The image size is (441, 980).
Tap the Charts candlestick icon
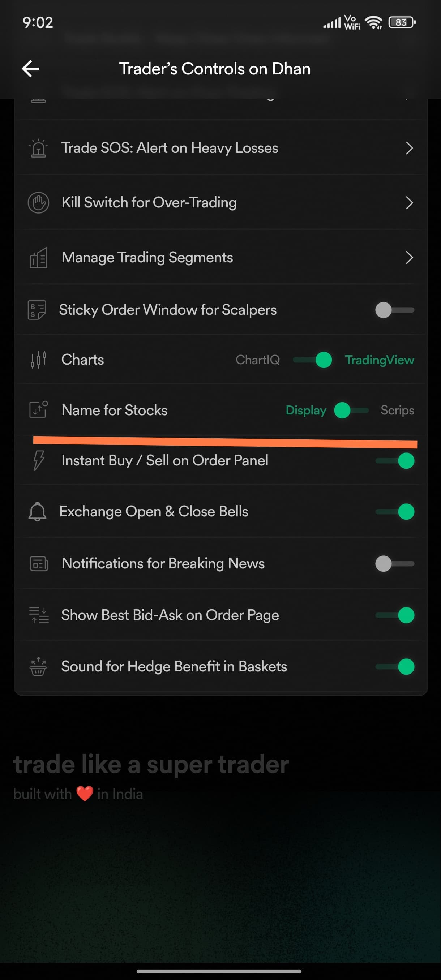[38, 360]
